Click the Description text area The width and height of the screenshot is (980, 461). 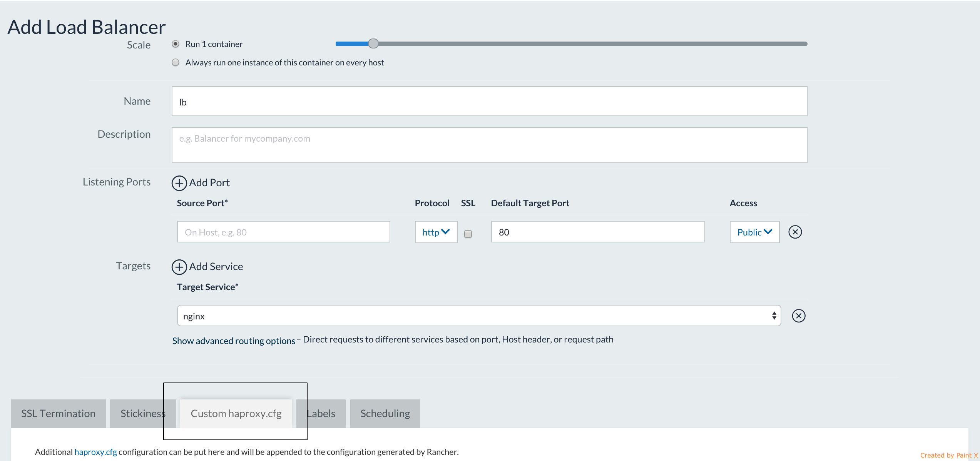click(x=489, y=145)
